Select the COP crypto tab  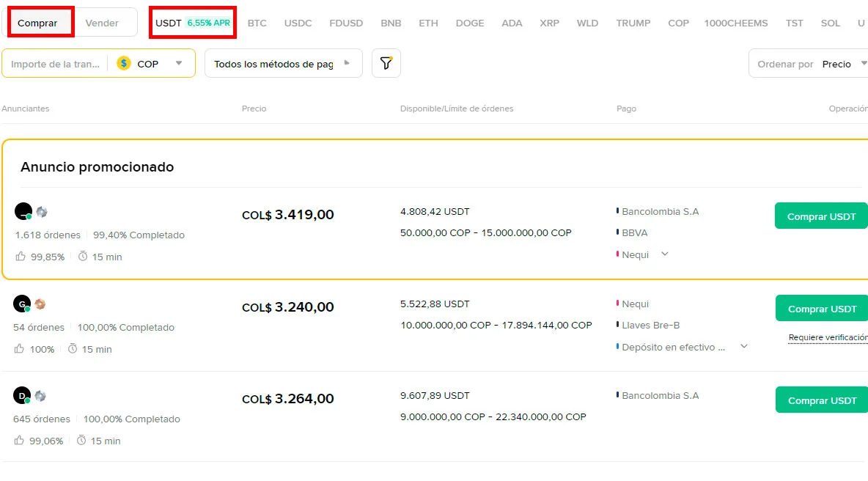point(678,23)
